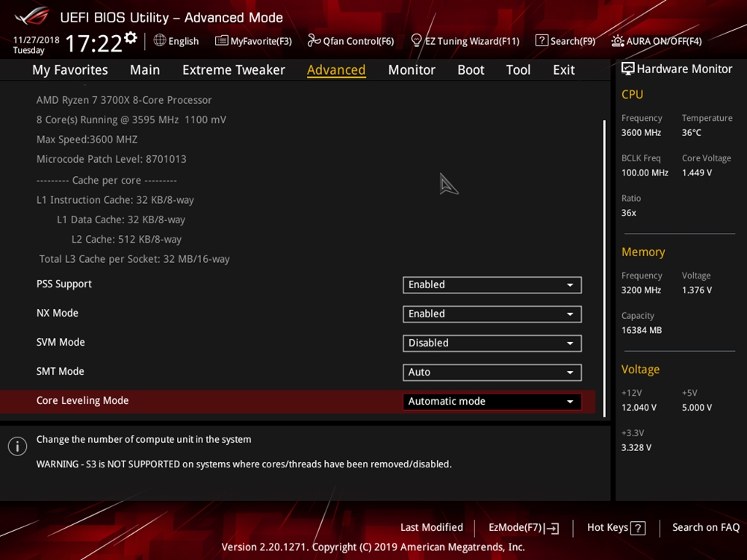Screen dimensions: 747x560
Task: Select the NX Mode label
Action: (x=58, y=313)
